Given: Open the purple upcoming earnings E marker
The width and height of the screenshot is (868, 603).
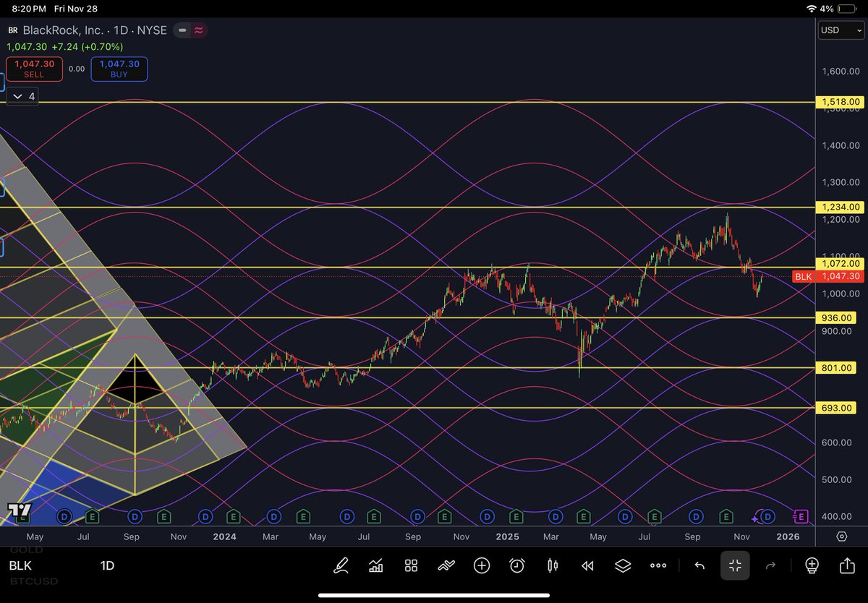Looking at the screenshot, I should 801,516.
